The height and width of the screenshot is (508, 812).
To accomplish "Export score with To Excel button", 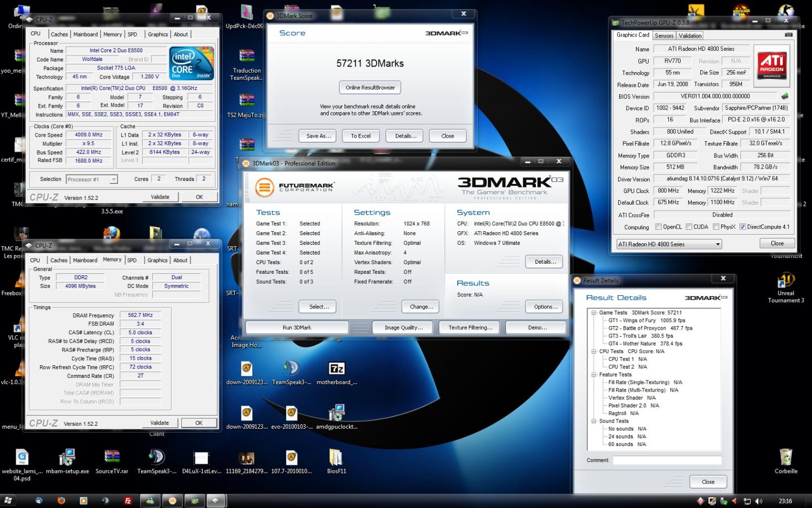I will tap(361, 136).
